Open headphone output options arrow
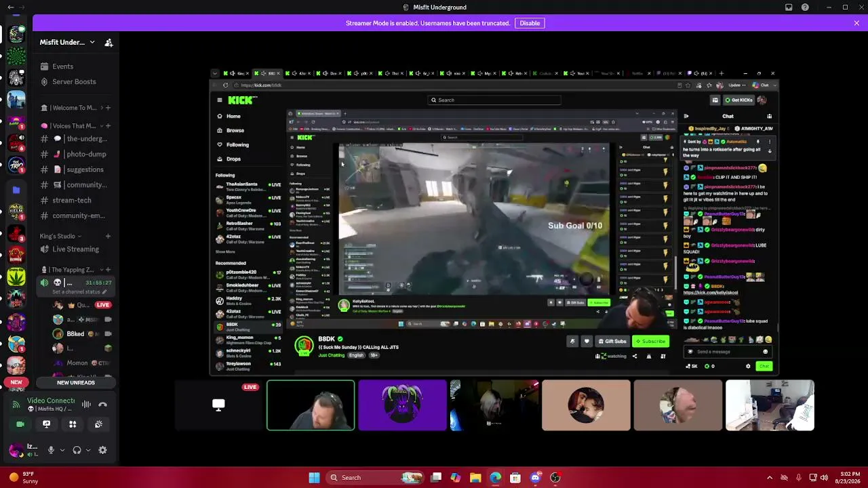 [x=87, y=450]
